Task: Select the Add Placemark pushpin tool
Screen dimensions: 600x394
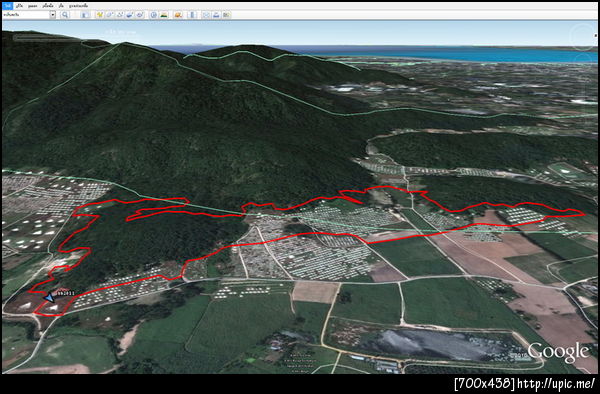Action: click(x=99, y=15)
